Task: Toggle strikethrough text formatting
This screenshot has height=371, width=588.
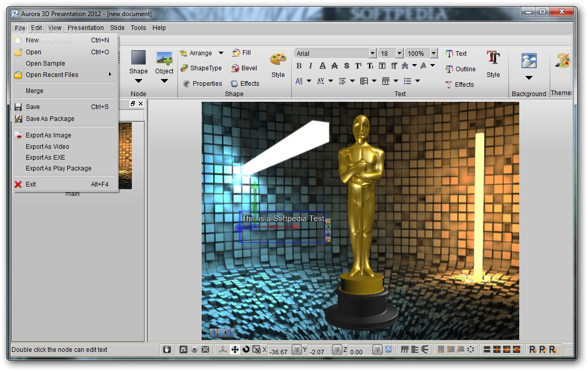Action: click(335, 66)
